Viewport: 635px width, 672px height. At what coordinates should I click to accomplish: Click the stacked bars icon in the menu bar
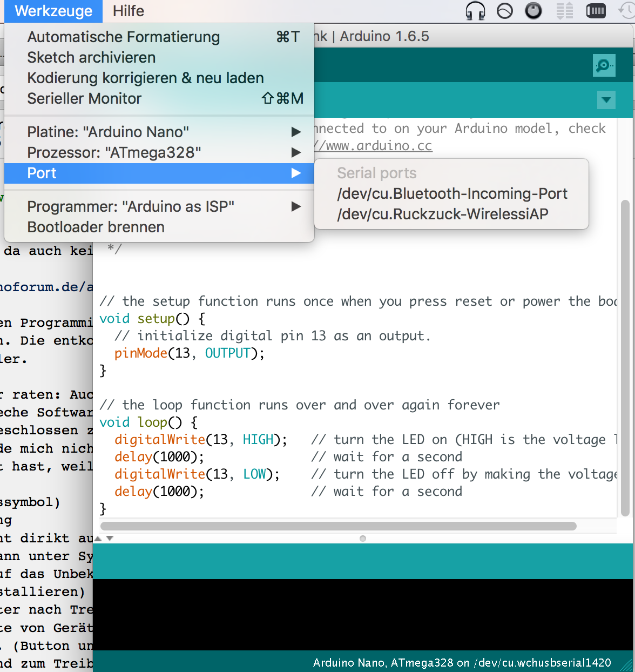[x=565, y=11]
